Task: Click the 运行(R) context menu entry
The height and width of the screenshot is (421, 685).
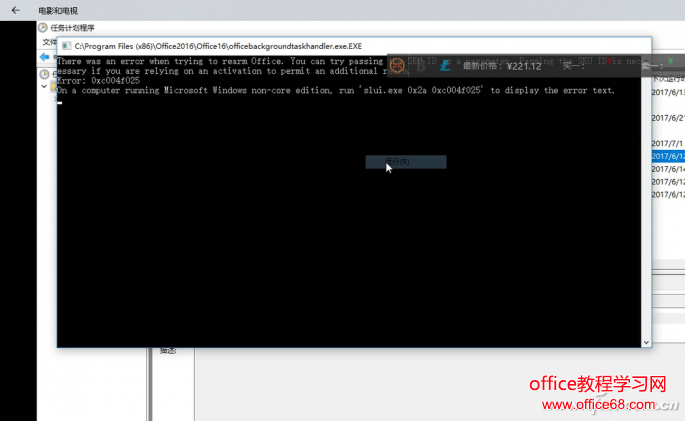Action: pyautogui.click(x=406, y=162)
